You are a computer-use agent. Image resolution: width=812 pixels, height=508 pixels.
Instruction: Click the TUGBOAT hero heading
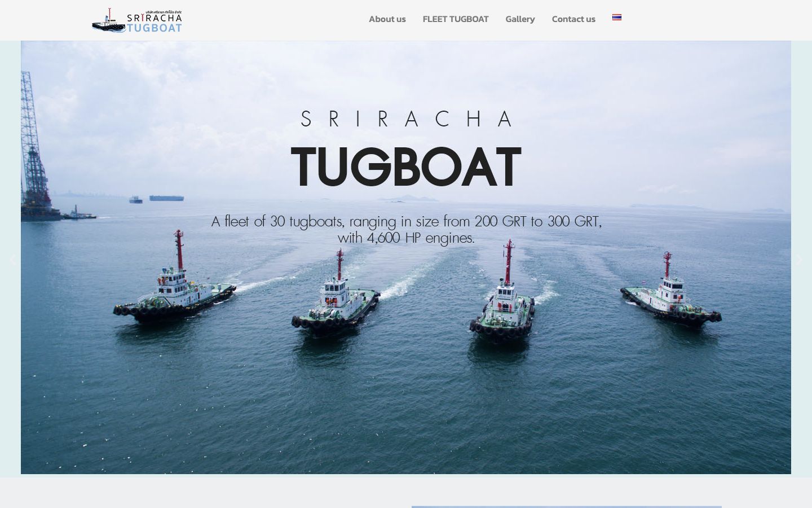click(406, 167)
